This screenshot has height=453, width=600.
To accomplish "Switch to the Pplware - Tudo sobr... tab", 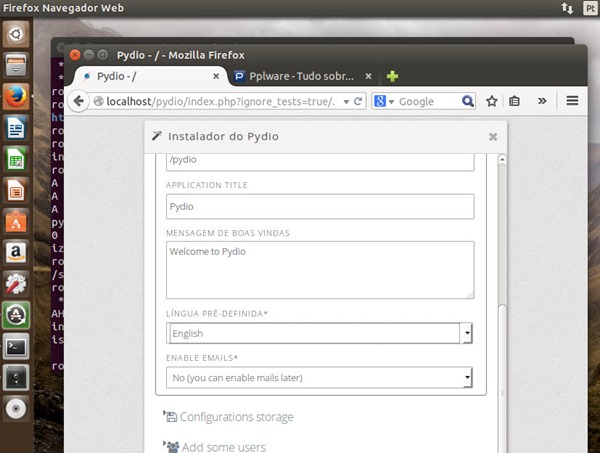I will click(302, 76).
